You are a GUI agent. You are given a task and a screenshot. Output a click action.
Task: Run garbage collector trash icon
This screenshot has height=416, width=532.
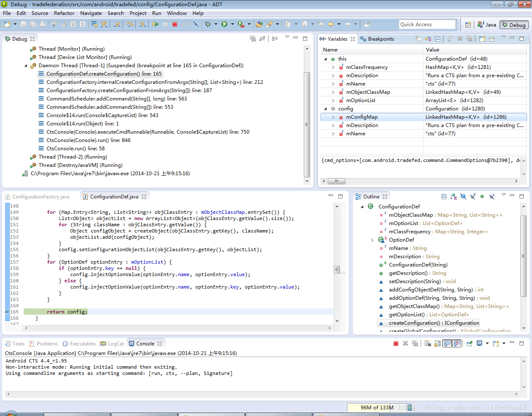[x=410, y=407]
